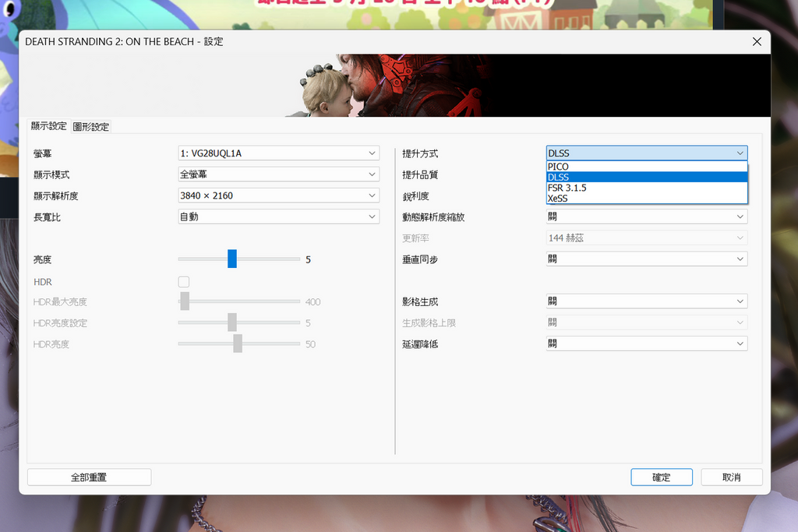Open the 垂直同步 vsync dropdown
Viewport: 798px width, 532px height.
pyautogui.click(x=646, y=259)
